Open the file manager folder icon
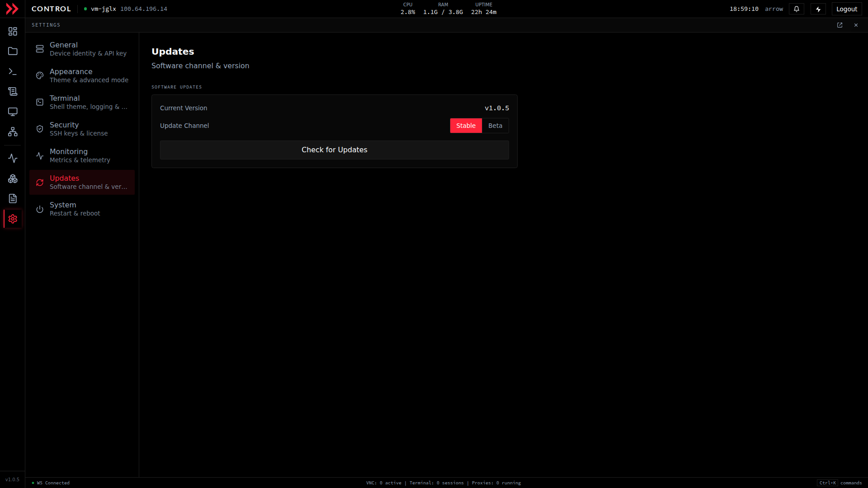 pyautogui.click(x=13, y=51)
